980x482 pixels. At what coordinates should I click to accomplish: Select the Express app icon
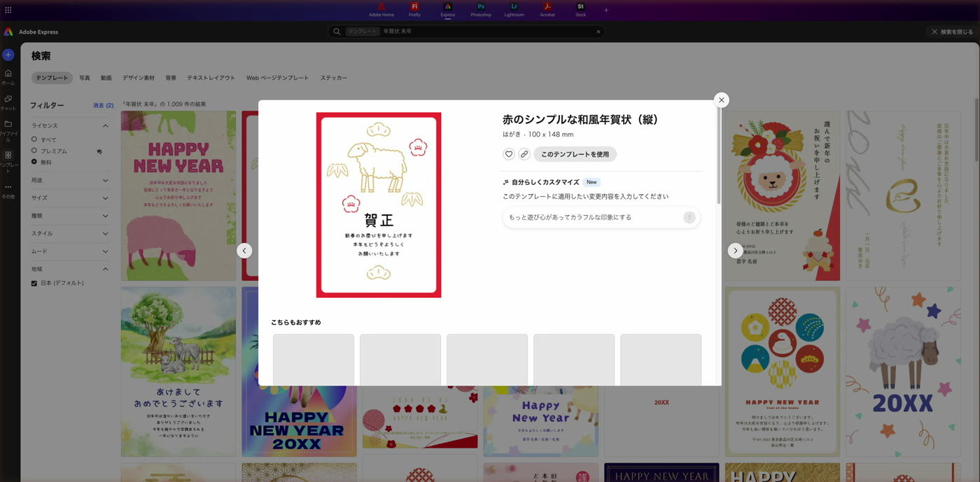(x=448, y=10)
